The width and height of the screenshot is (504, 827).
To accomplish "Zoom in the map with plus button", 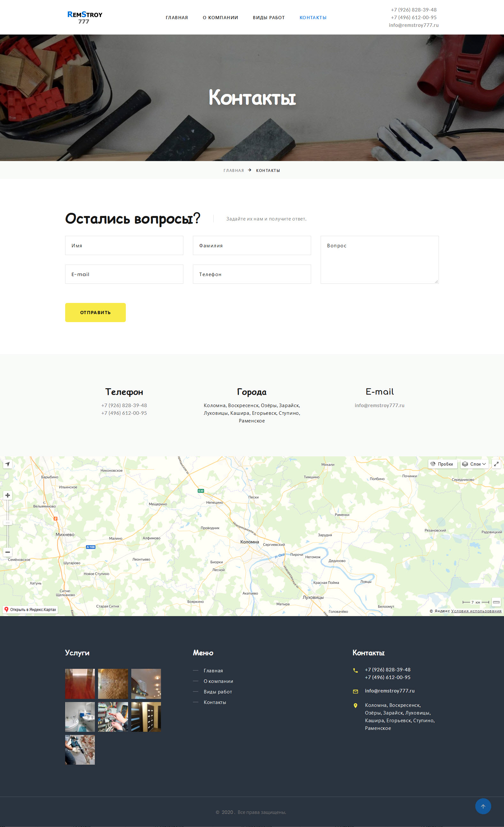I will tap(7, 495).
